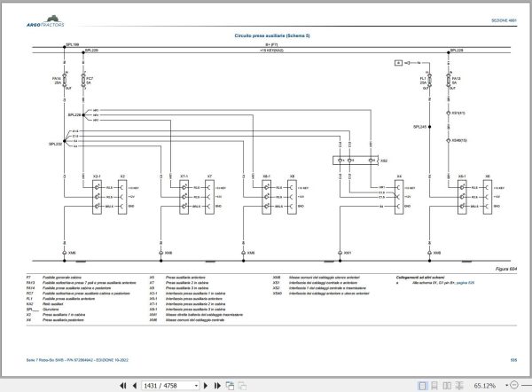The height and width of the screenshot is (392, 532).
Task: Jump to the last page
Action: 217,386
